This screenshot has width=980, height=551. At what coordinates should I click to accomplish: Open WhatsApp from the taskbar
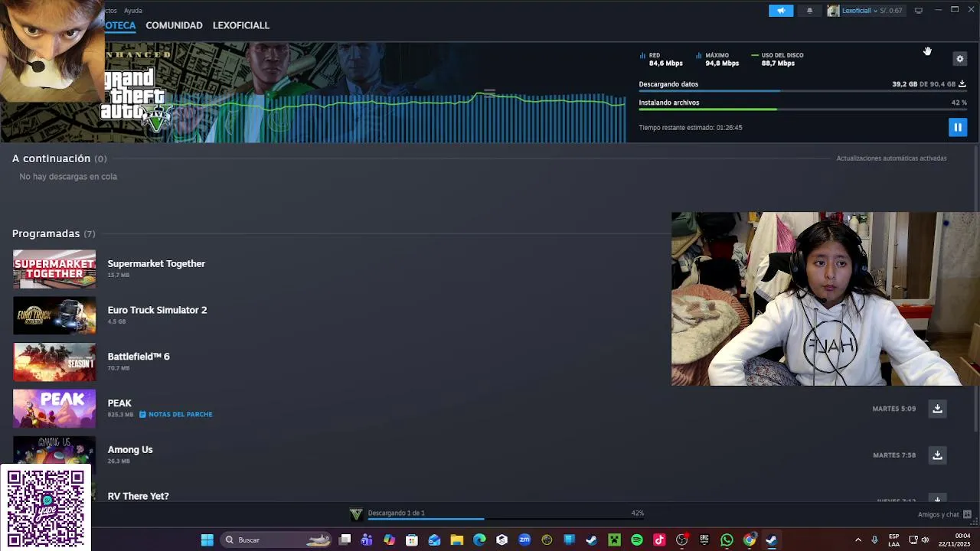727,540
